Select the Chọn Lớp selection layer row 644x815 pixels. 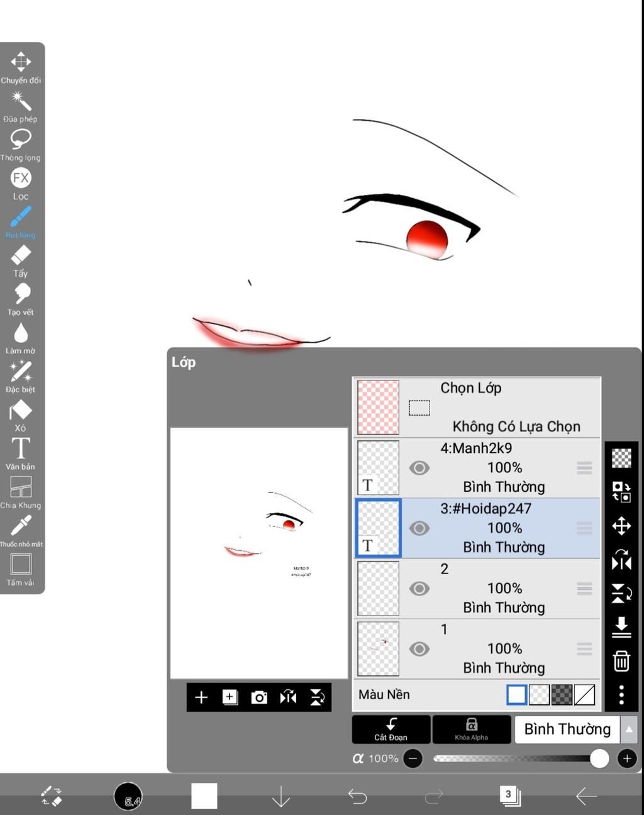[477, 407]
